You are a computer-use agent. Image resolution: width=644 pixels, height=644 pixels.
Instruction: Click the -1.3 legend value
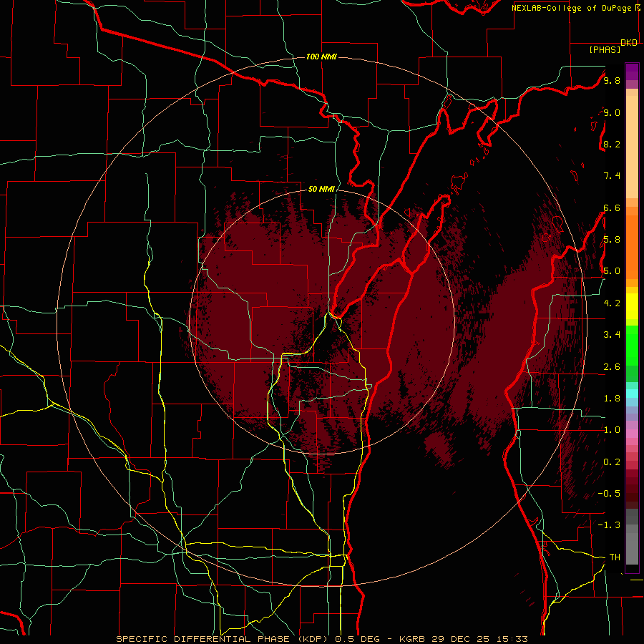pos(609,525)
